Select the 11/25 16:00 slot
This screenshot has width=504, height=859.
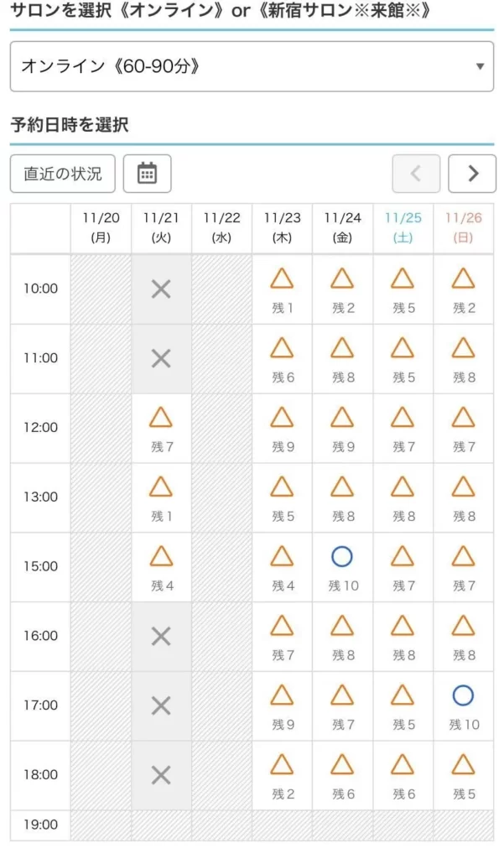pos(403,635)
